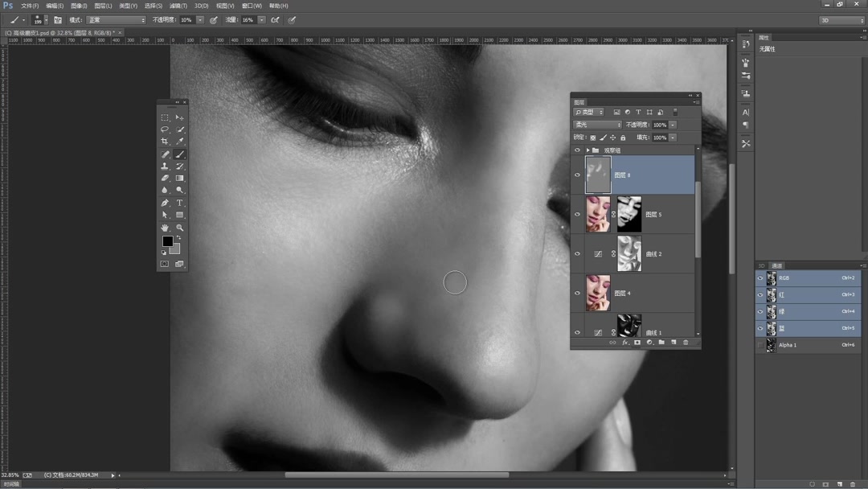Select the Lasso tool

(165, 129)
